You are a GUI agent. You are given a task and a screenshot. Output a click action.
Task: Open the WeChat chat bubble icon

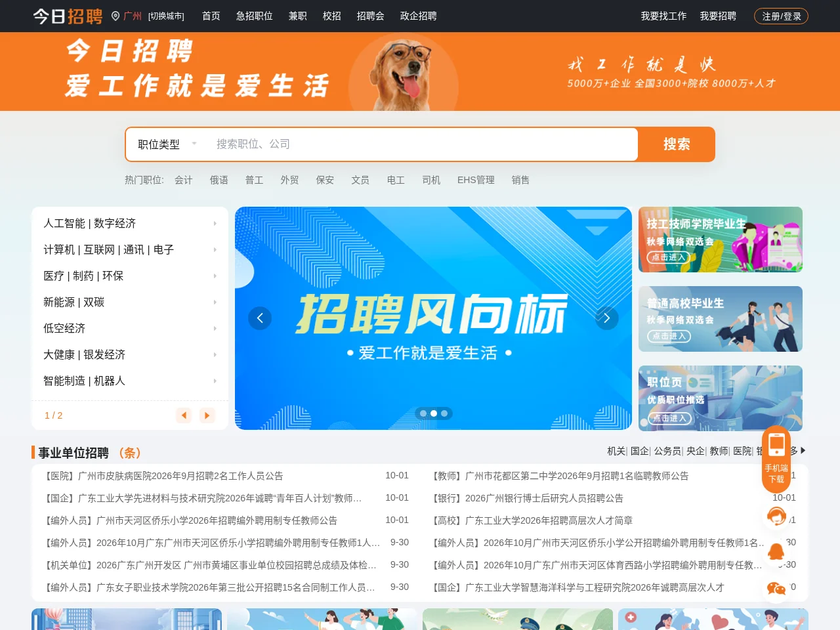click(776, 588)
